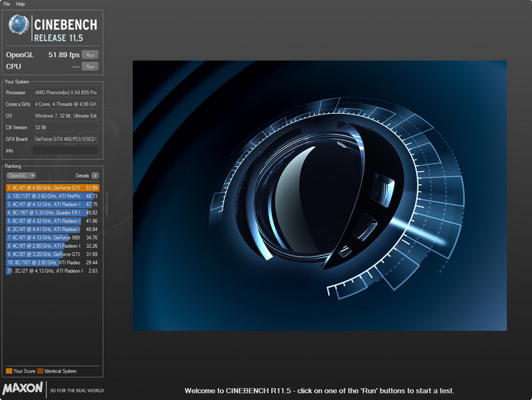
Task: Click the CB Version field 32 Bit
Action: pos(66,127)
